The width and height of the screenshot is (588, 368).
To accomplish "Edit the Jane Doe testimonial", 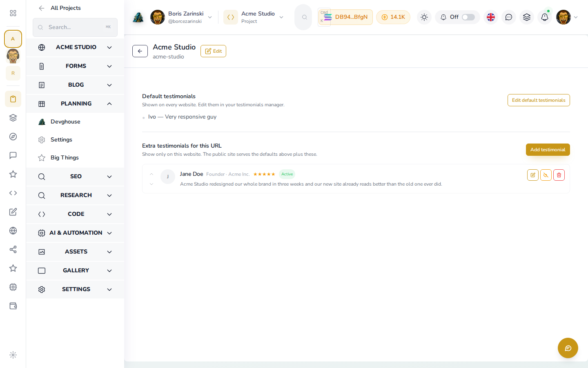I will click(533, 175).
